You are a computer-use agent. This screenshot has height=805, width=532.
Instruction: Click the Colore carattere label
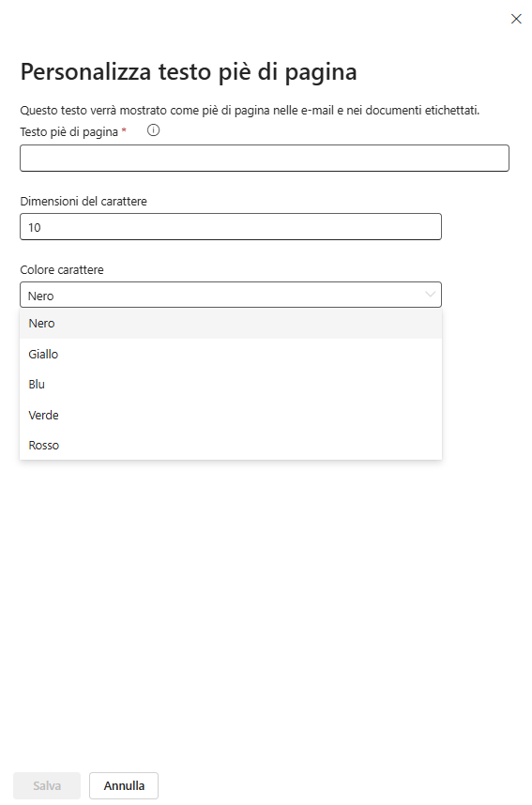point(62,269)
